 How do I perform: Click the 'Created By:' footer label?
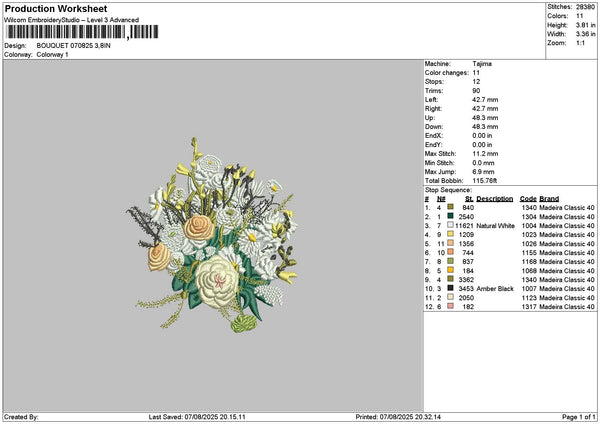[x=21, y=417]
